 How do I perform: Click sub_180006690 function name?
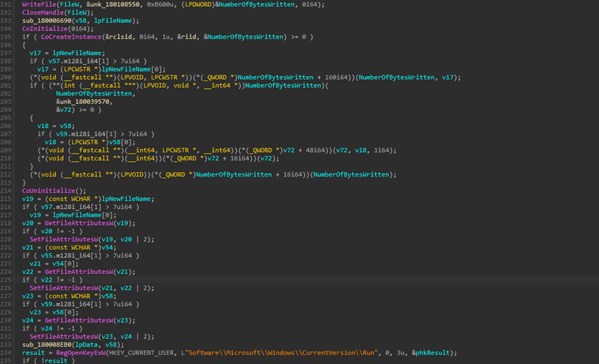click(46, 20)
